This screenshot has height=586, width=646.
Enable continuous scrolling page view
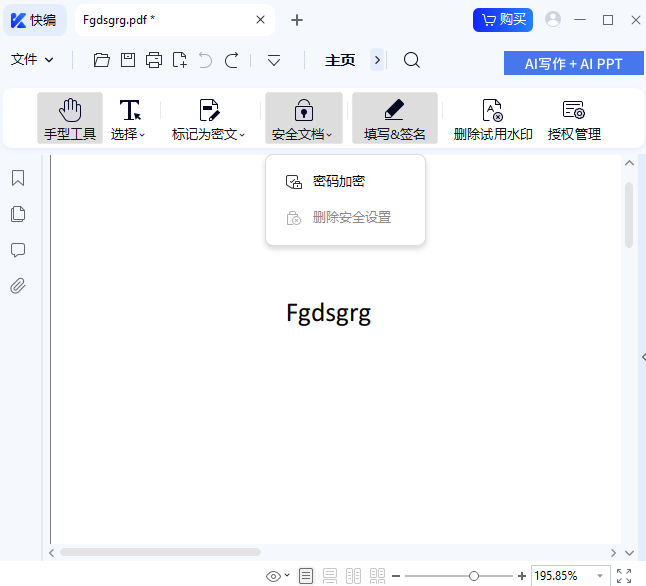tap(329, 576)
